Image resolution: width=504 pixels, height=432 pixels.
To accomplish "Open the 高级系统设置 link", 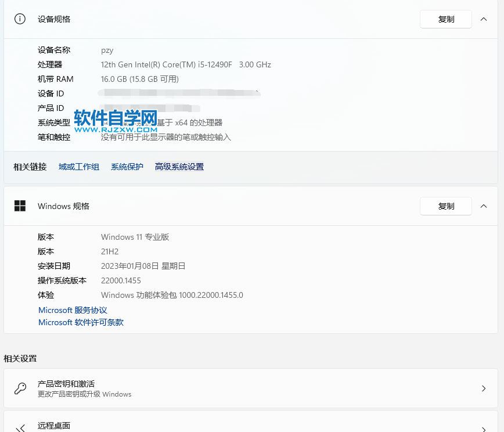I will point(179,167).
